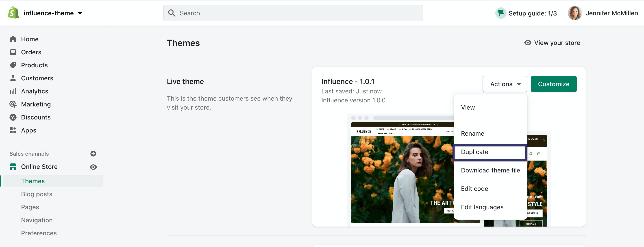Click the eye icon beside View your store
The height and width of the screenshot is (247, 644).
(527, 43)
